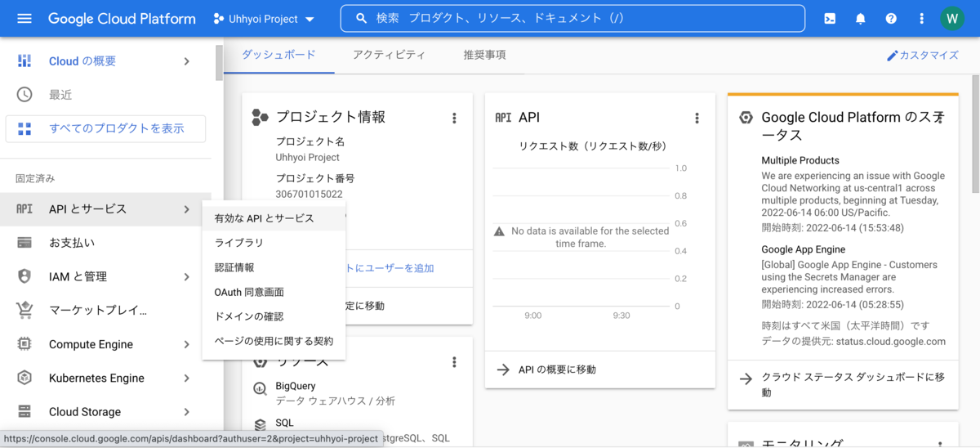
Task: Click the Recent clock icon
Action: (x=24, y=94)
